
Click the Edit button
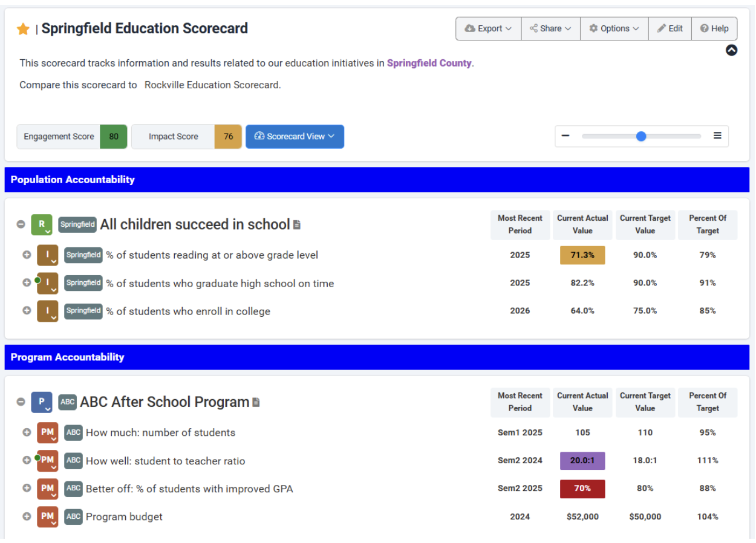670,28
